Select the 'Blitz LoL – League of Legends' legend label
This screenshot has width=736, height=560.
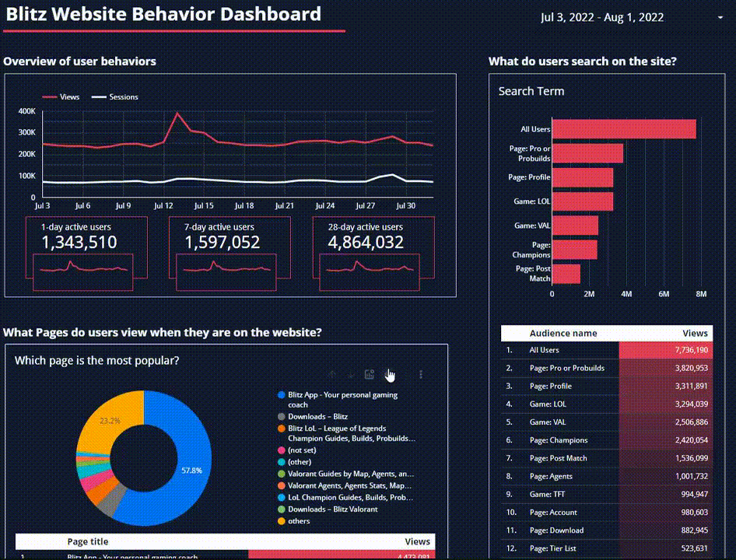[x=352, y=433]
